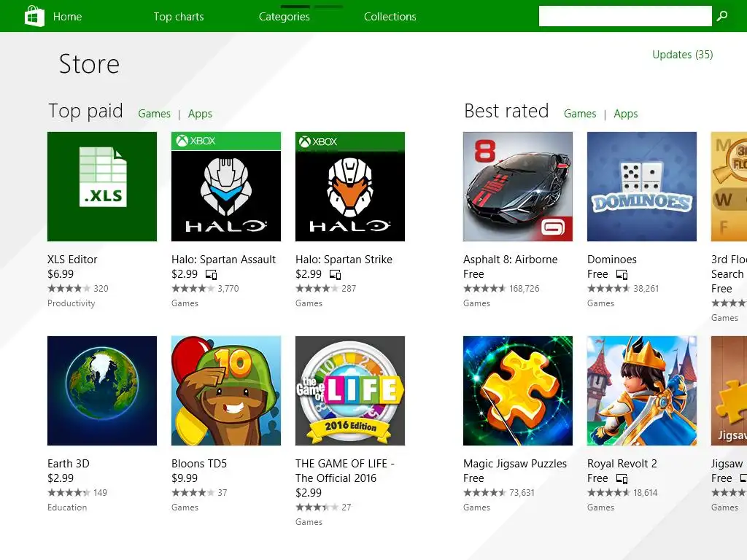Open the Top paid section heading
The height and width of the screenshot is (560, 747).
click(x=86, y=111)
